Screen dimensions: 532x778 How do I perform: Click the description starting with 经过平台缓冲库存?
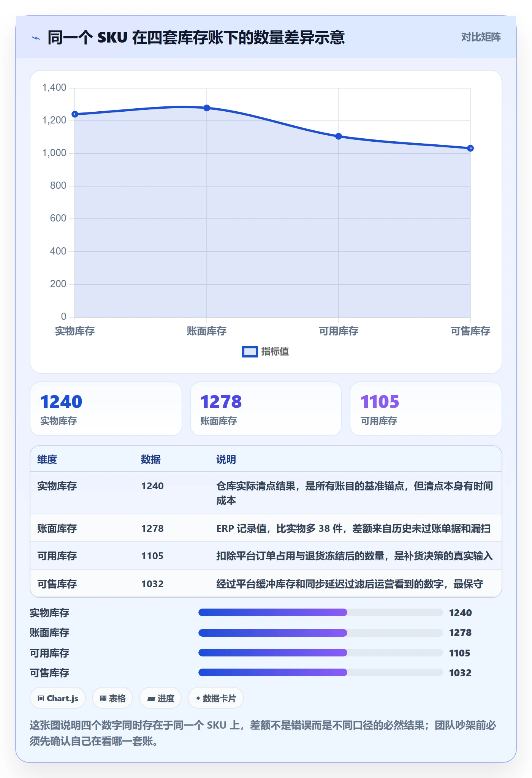tap(350, 584)
